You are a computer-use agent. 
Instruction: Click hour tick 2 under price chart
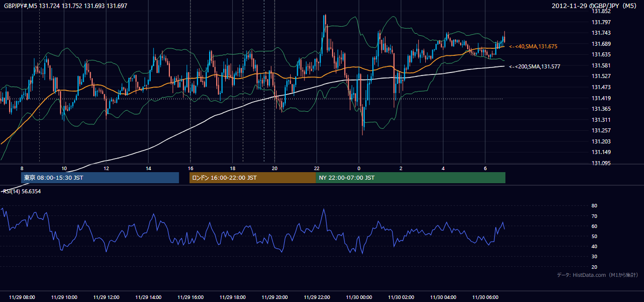(401, 168)
